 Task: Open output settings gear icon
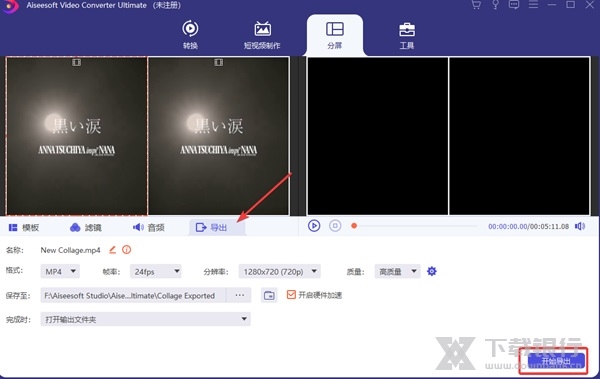[x=432, y=271]
